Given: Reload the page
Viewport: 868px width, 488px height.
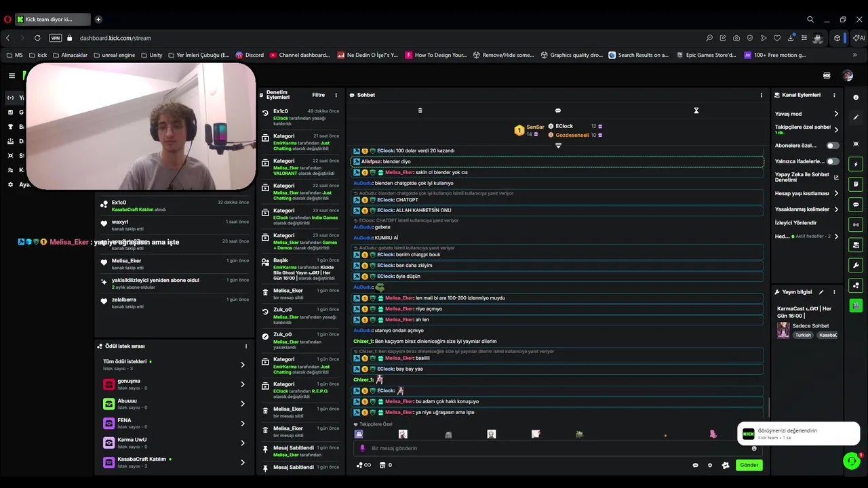Looking at the screenshot, I should click(x=37, y=38).
